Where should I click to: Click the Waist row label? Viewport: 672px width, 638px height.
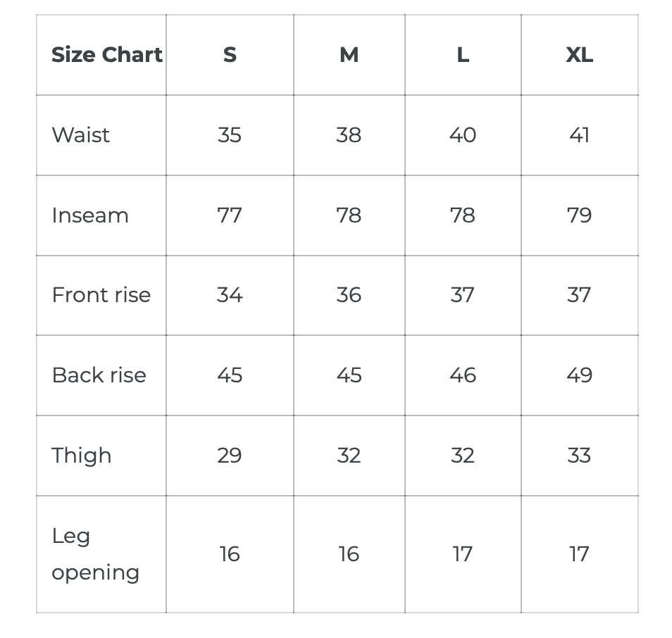(81, 135)
